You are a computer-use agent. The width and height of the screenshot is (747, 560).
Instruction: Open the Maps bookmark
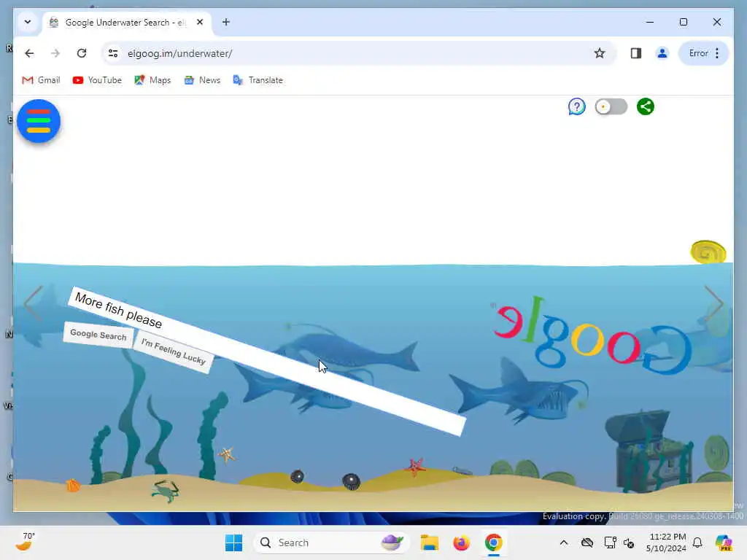(152, 80)
